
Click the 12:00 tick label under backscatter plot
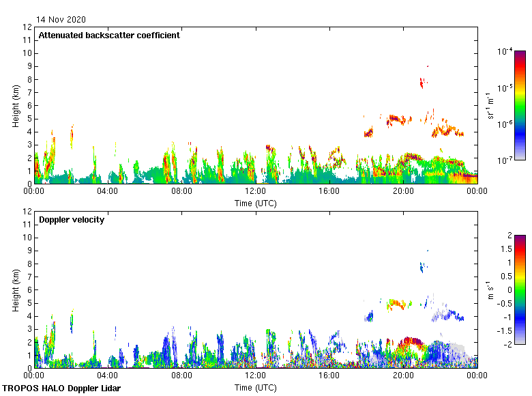255,192
